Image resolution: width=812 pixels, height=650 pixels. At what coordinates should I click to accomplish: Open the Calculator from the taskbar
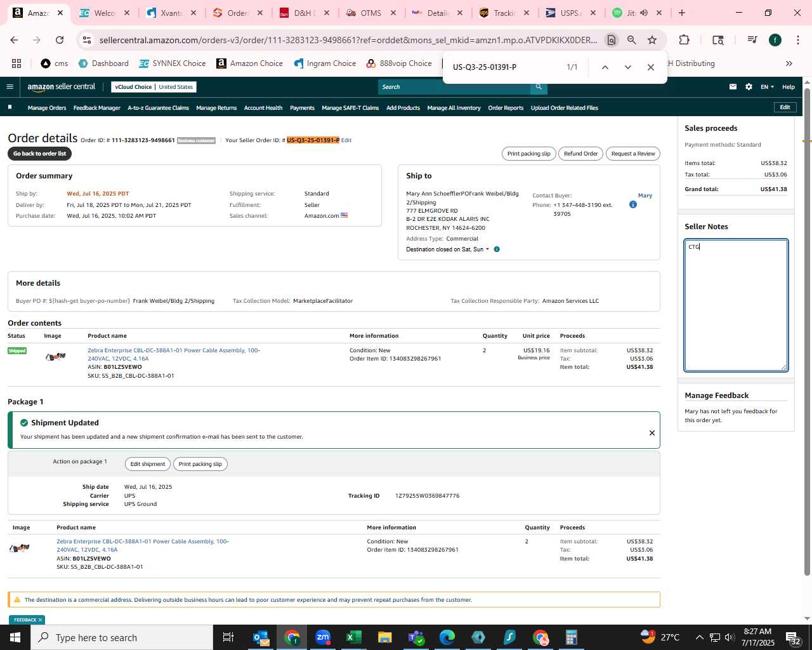click(x=571, y=637)
